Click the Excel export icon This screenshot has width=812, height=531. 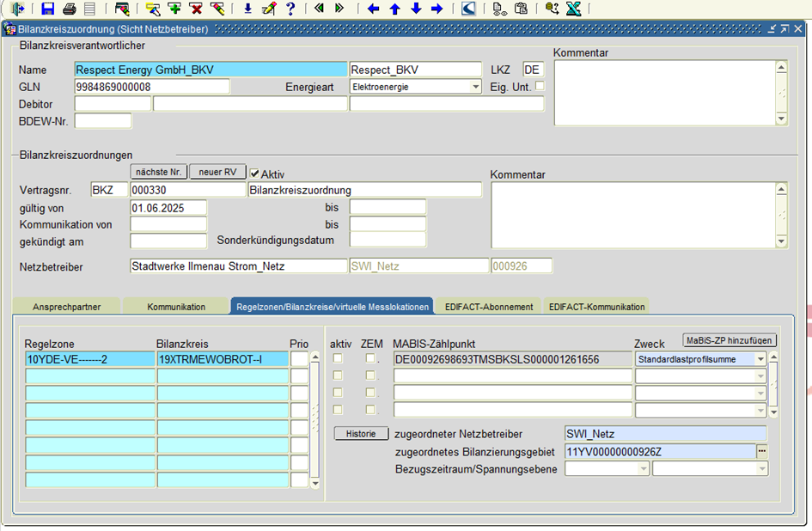coord(573,9)
